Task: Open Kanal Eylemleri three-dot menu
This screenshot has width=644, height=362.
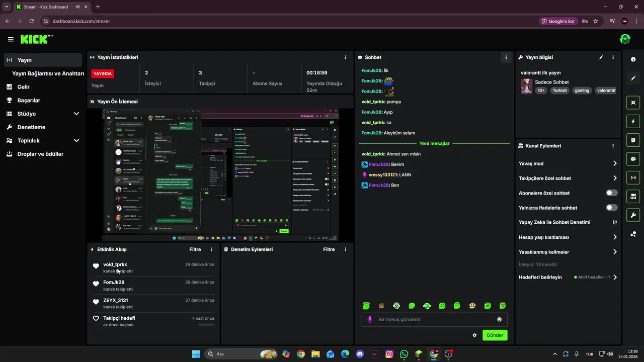Action: click(613, 146)
